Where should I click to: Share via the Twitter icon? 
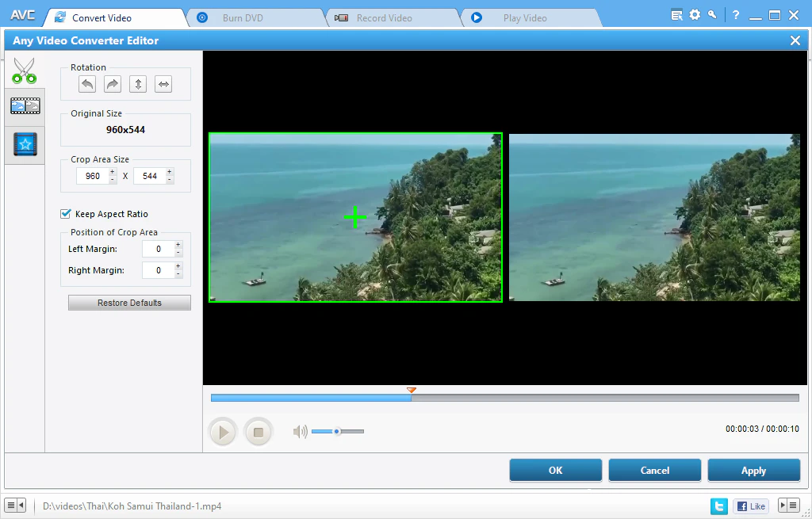point(718,506)
